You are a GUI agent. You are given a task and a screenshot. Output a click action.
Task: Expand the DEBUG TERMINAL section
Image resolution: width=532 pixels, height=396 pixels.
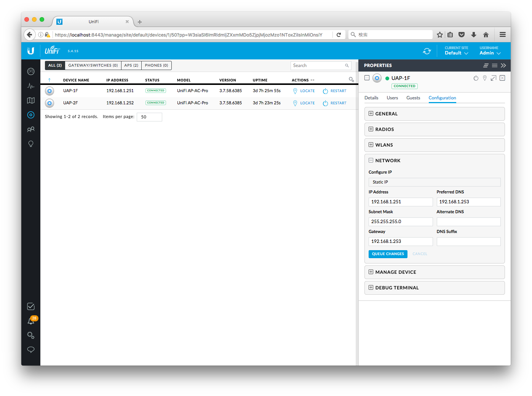pos(435,288)
